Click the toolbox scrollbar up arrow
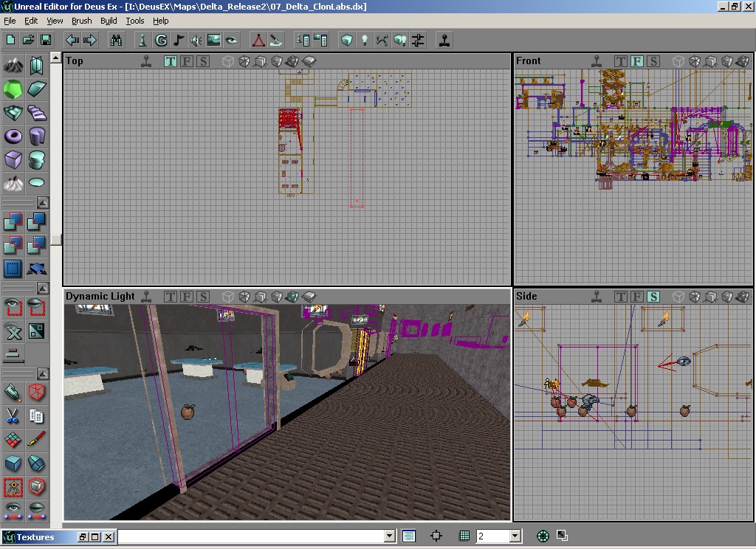 [56, 58]
